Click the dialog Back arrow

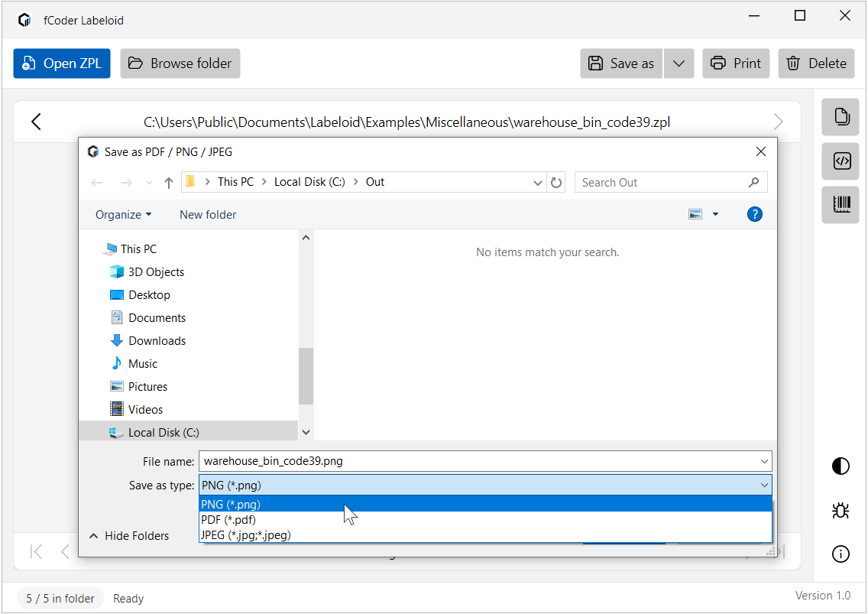tap(97, 182)
